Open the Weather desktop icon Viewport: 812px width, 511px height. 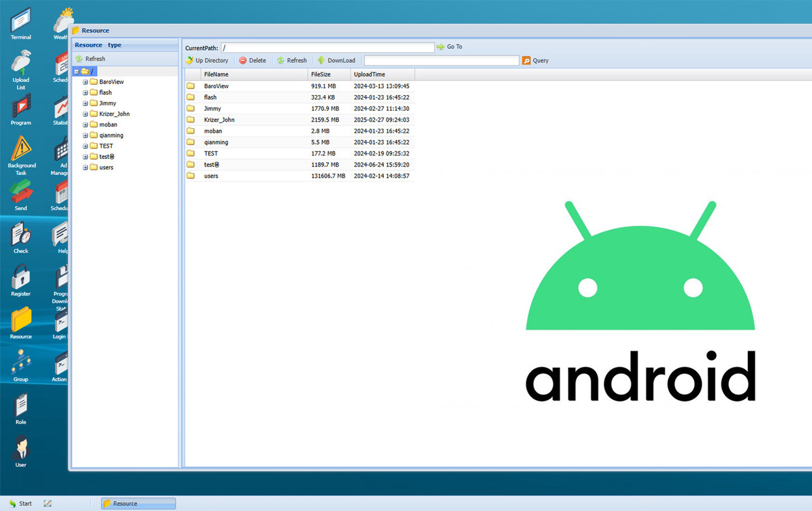(62, 23)
